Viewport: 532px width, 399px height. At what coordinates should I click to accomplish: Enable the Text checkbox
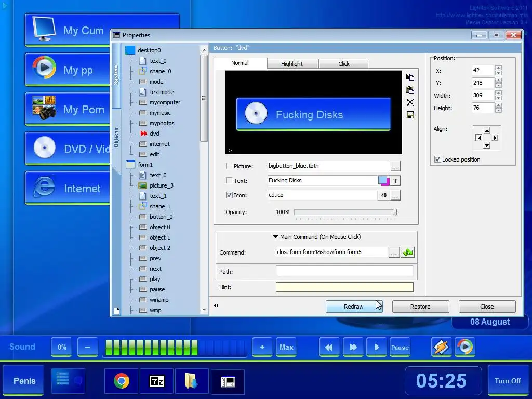click(x=229, y=181)
